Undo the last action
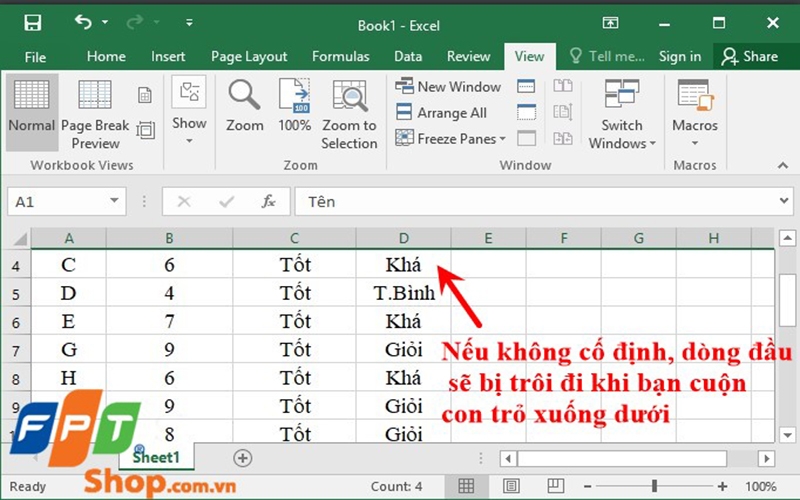Image resolution: width=800 pixels, height=500 pixels. click(x=83, y=22)
